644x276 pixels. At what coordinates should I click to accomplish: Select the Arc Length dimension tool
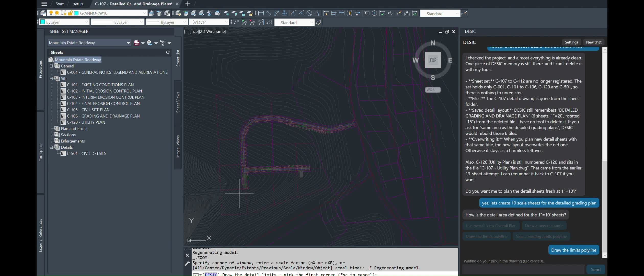tap(277, 13)
